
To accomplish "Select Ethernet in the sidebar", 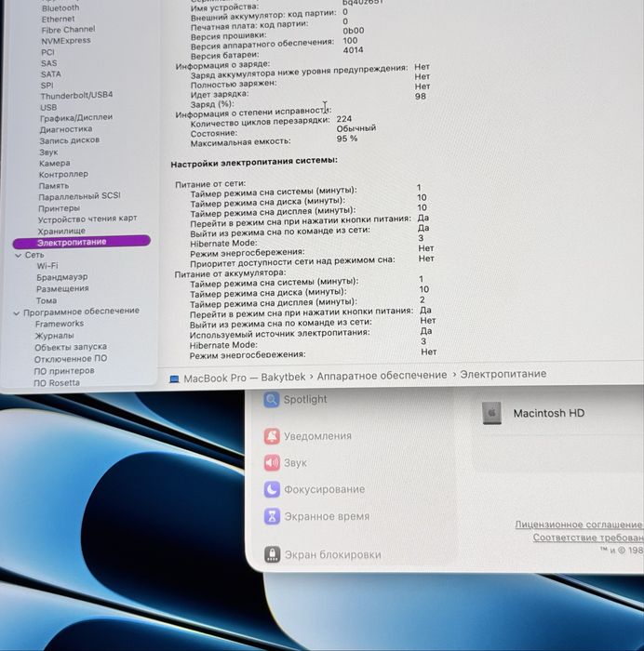I will 59,20.
